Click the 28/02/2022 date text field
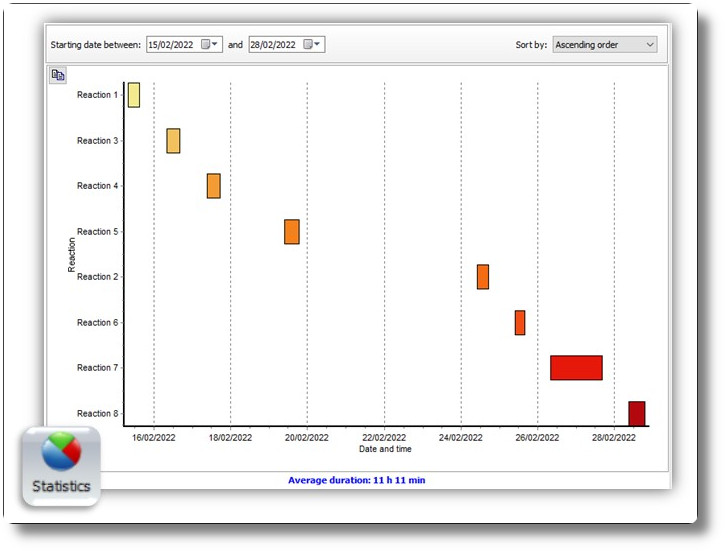Viewport: 725px width, 551px height. coord(274,45)
